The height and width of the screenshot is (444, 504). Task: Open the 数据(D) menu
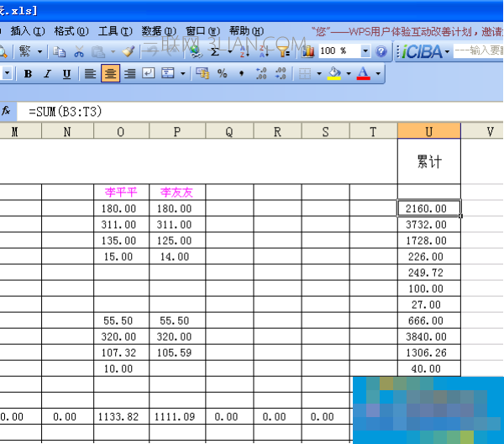click(159, 31)
